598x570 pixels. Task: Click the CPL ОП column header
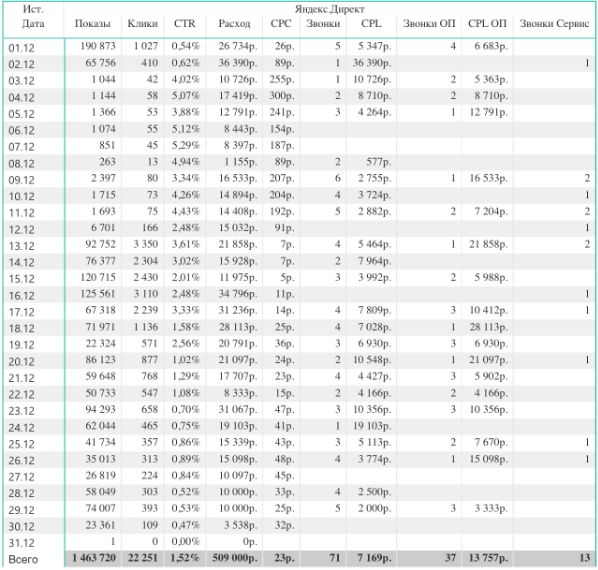[487, 24]
